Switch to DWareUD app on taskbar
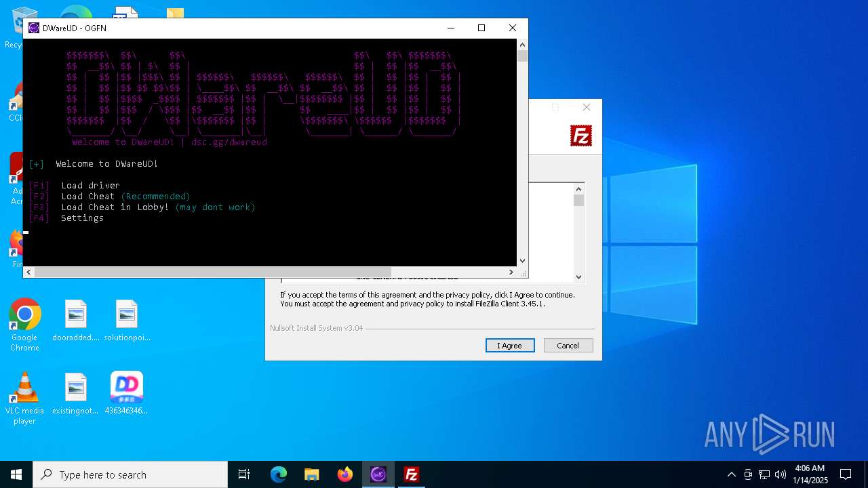The image size is (868, 488). [x=378, y=474]
